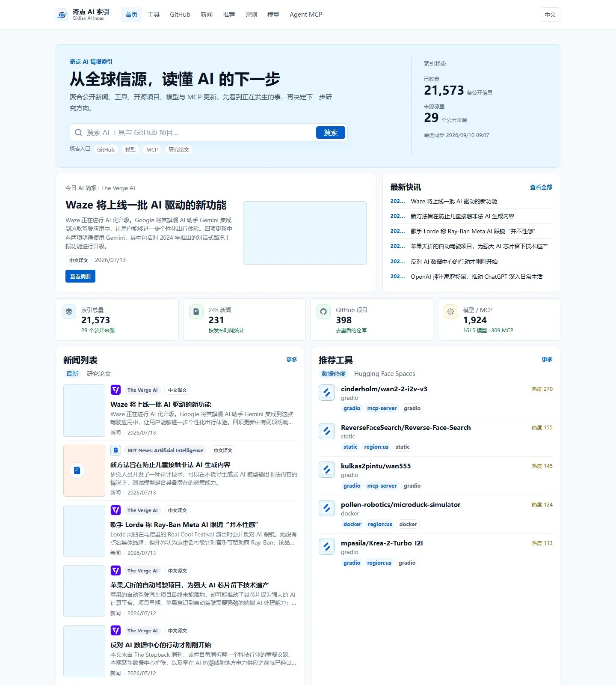Click Verge icon on Apple self-driving item
The height and width of the screenshot is (685, 616).
pos(115,571)
